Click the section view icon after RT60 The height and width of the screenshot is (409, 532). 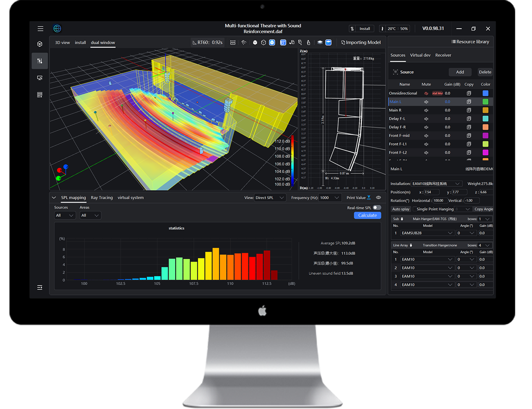[x=233, y=43]
